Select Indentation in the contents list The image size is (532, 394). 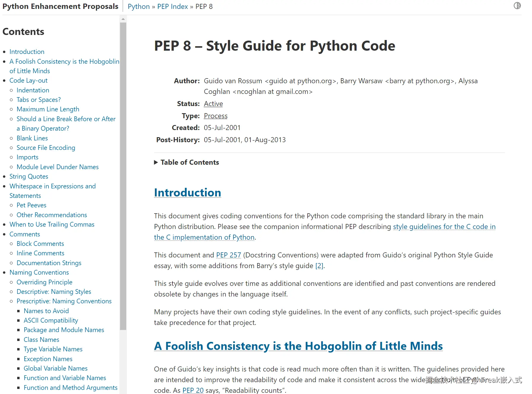click(x=33, y=90)
